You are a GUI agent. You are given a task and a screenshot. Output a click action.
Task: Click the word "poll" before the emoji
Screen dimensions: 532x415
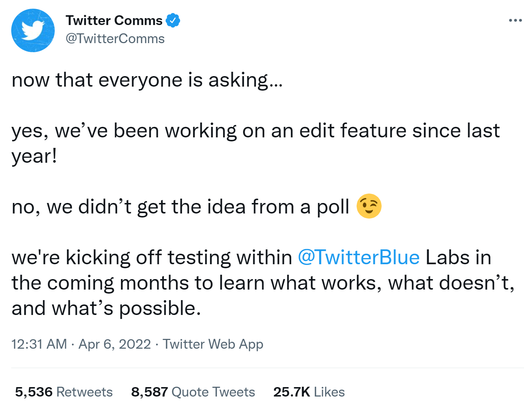(333, 207)
